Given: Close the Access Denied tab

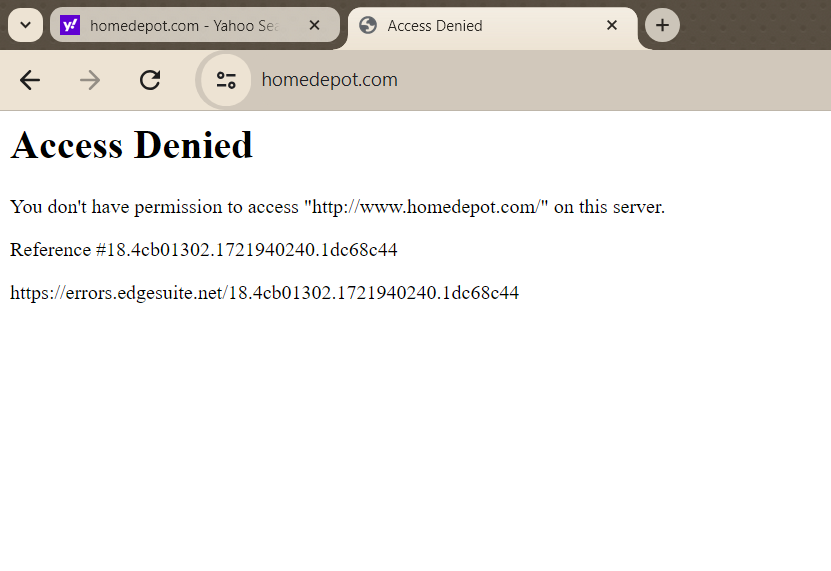Looking at the screenshot, I should (612, 25).
